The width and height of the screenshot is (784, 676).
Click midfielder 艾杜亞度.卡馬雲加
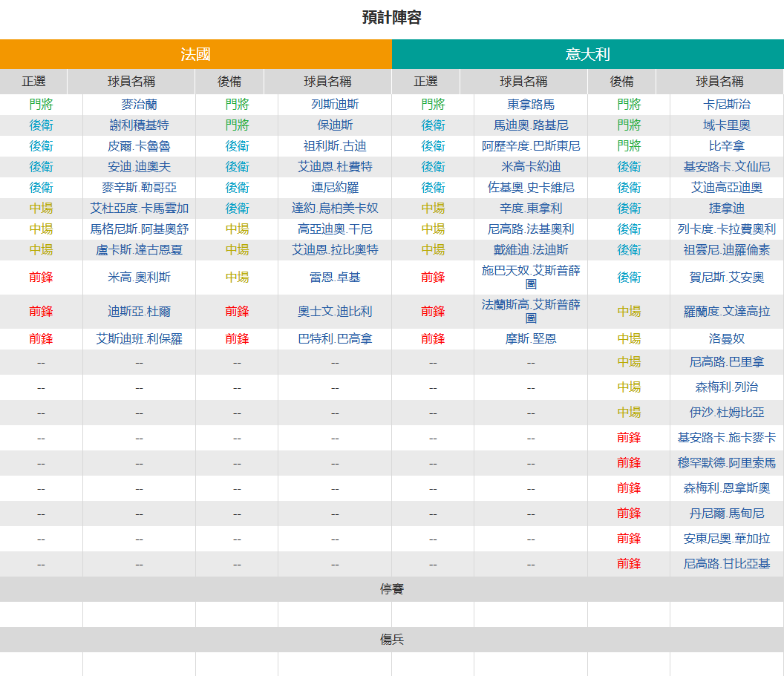pyautogui.click(x=139, y=209)
